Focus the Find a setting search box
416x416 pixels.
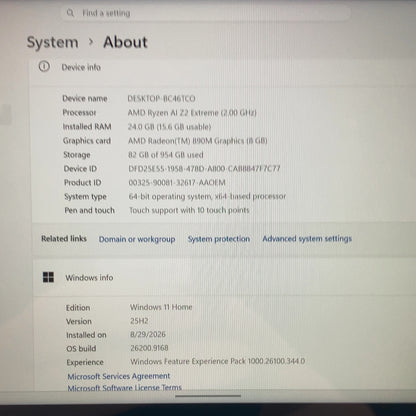pos(205,13)
